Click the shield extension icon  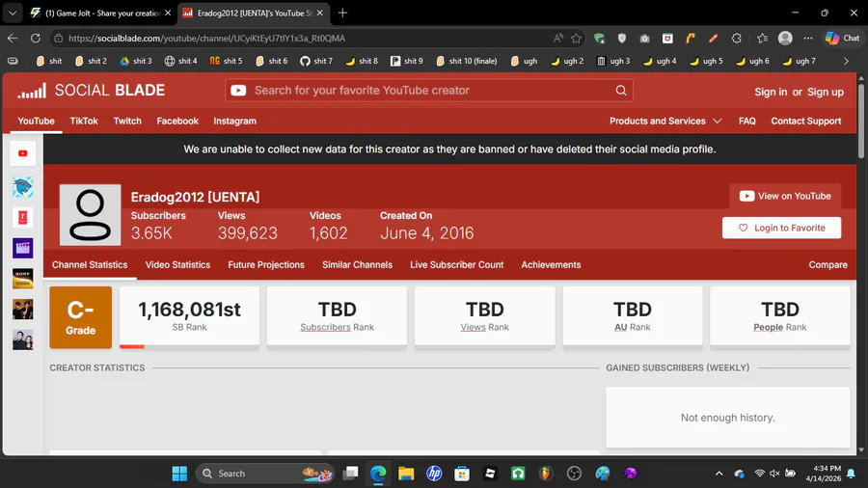(x=622, y=39)
